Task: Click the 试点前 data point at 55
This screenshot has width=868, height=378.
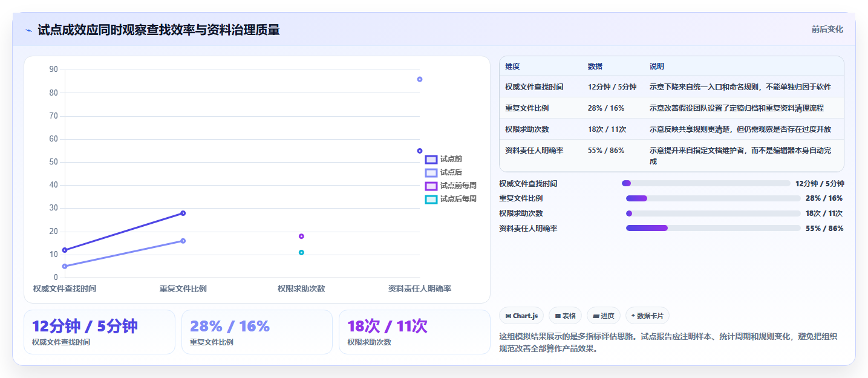Action: click(420, 151)
